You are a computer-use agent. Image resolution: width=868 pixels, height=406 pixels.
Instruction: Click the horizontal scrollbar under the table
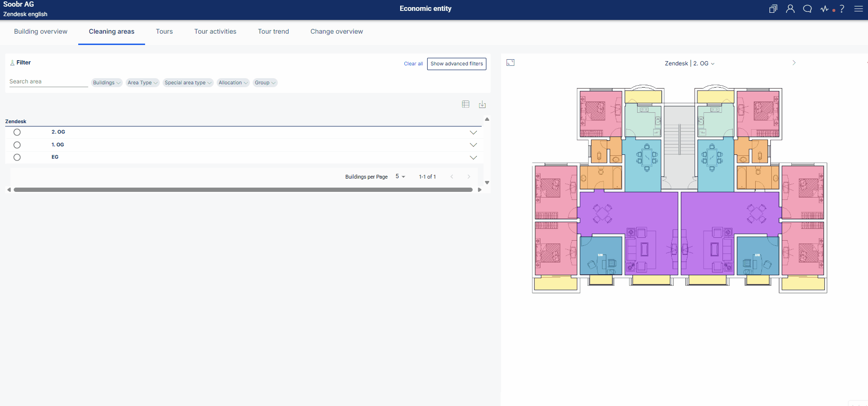tap(243, 189)
